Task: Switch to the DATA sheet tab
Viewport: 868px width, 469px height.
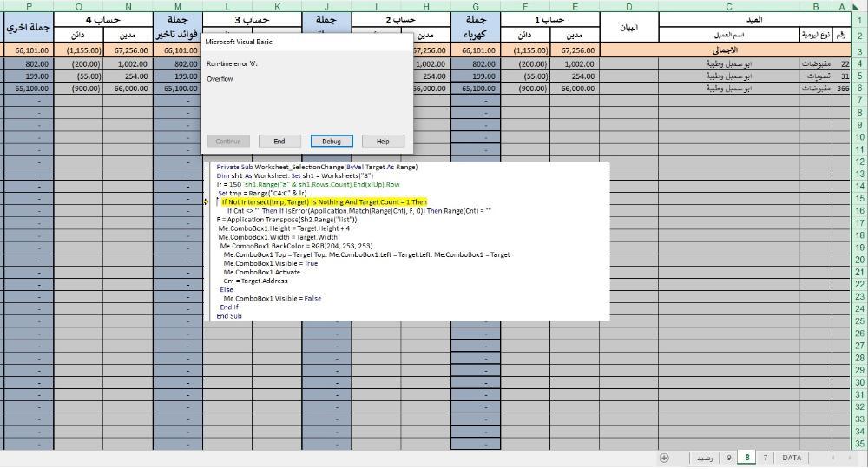Action: click(x=791, y=458)
